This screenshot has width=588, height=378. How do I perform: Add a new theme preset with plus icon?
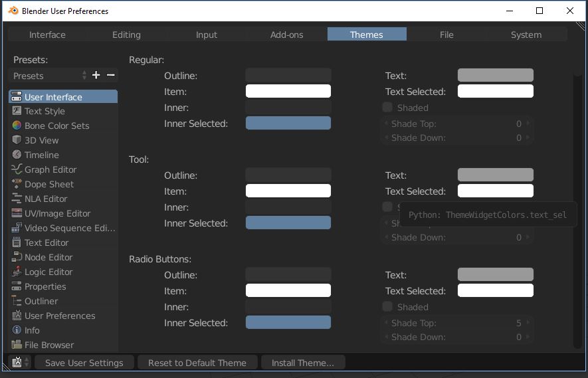coord(96,75)
